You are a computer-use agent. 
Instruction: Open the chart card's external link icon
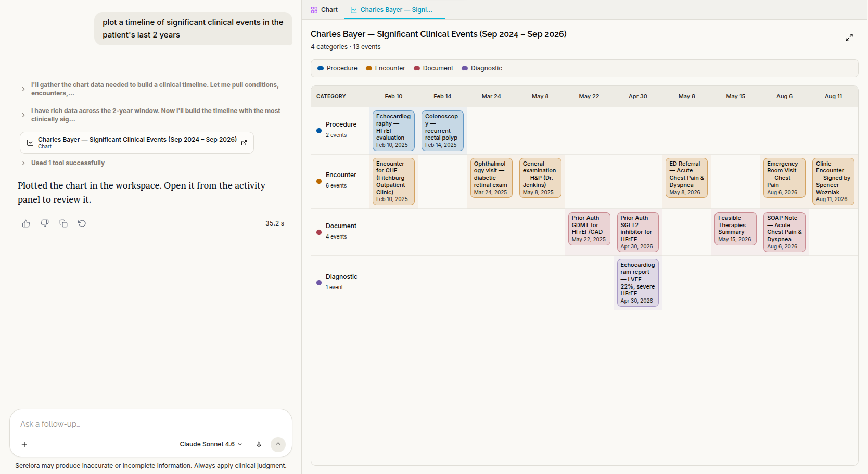tap(244, 143)
